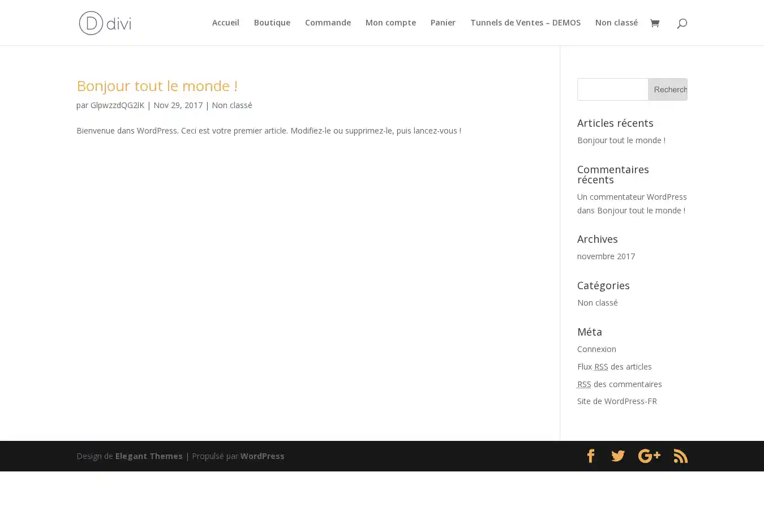Open the Google+ footer icon
Screen dimensions: 764x532
[649, 456]
